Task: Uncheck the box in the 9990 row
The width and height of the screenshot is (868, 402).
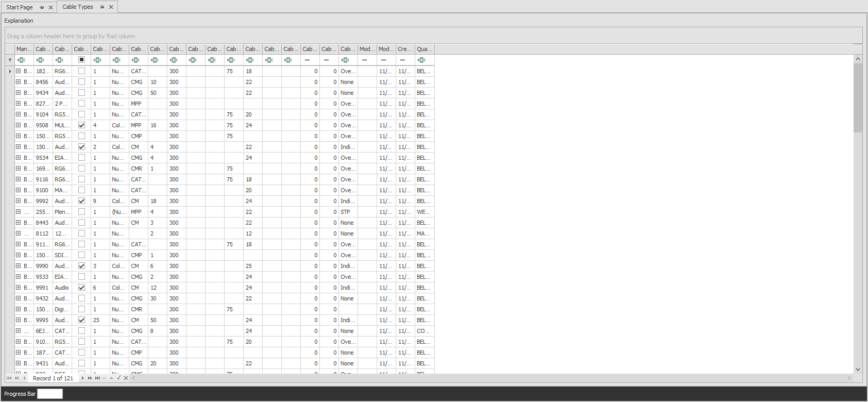Action: (81, 266)
